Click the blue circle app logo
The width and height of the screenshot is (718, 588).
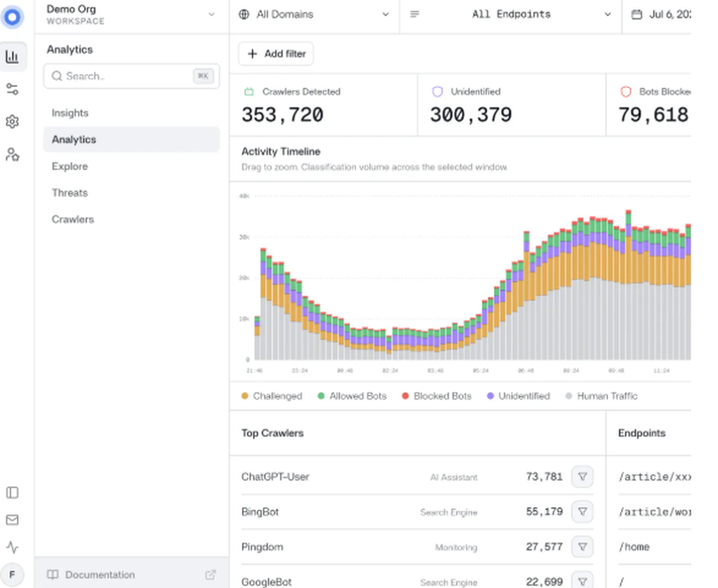[12, 17]
